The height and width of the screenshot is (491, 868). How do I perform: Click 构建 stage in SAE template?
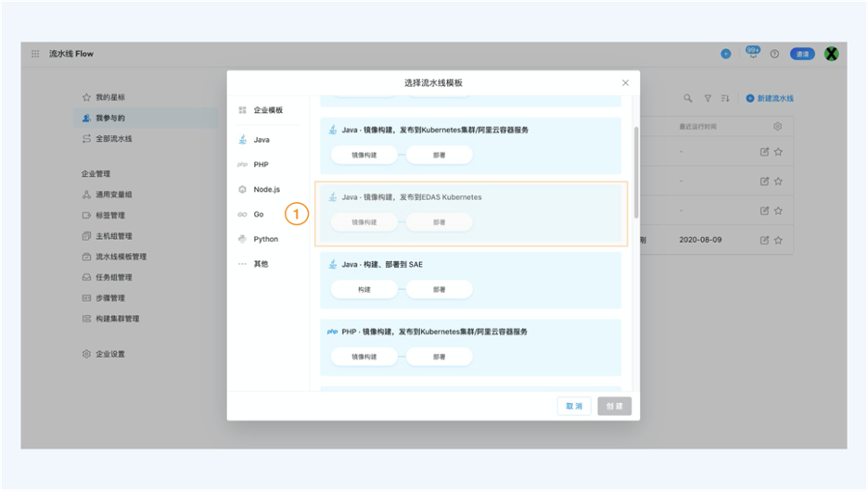tap(364, 290)
